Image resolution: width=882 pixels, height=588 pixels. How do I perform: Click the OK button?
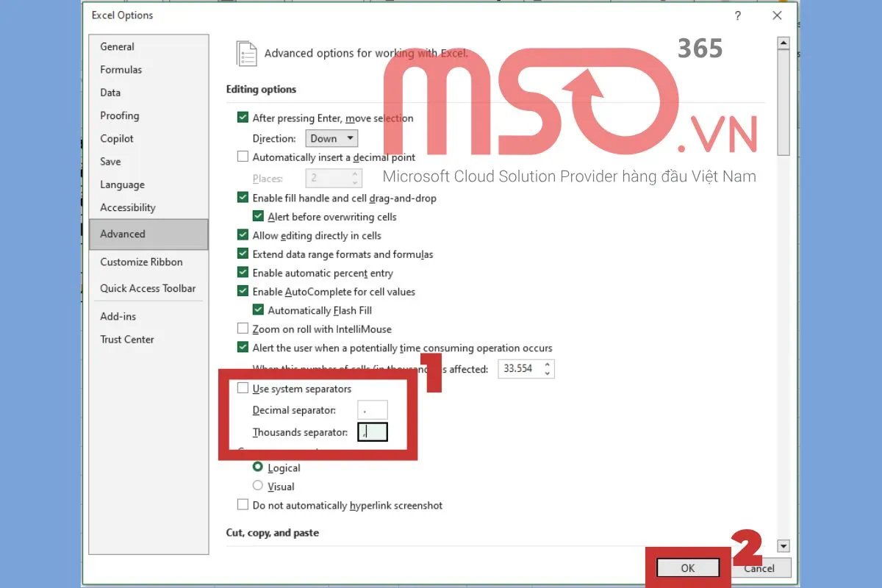pos(687,567)
